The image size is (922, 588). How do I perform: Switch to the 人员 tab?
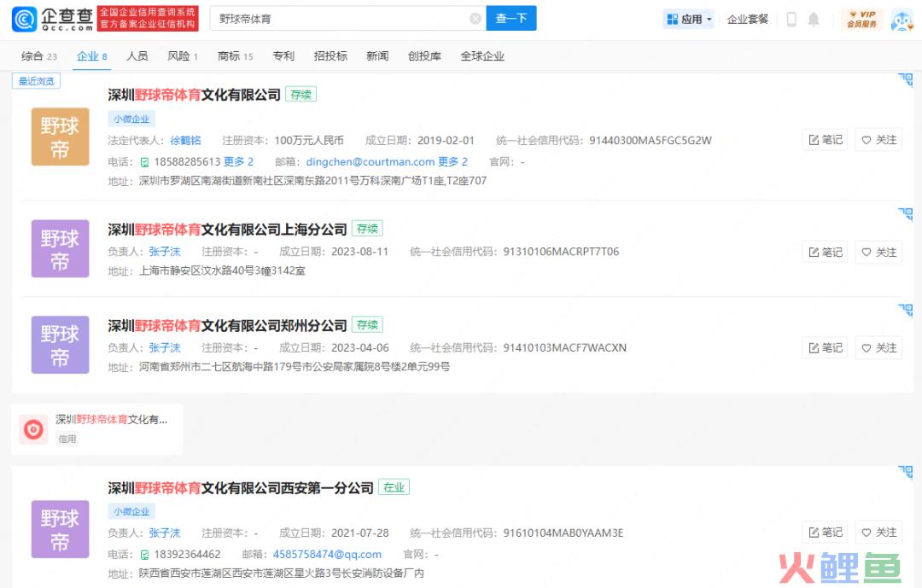pos(137,56)
